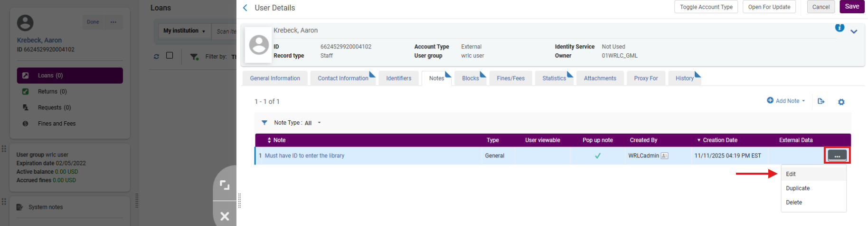Screen dimensions: 868x226
Task: Switch to the Fines/Fees tab
Action: point(510,79)
